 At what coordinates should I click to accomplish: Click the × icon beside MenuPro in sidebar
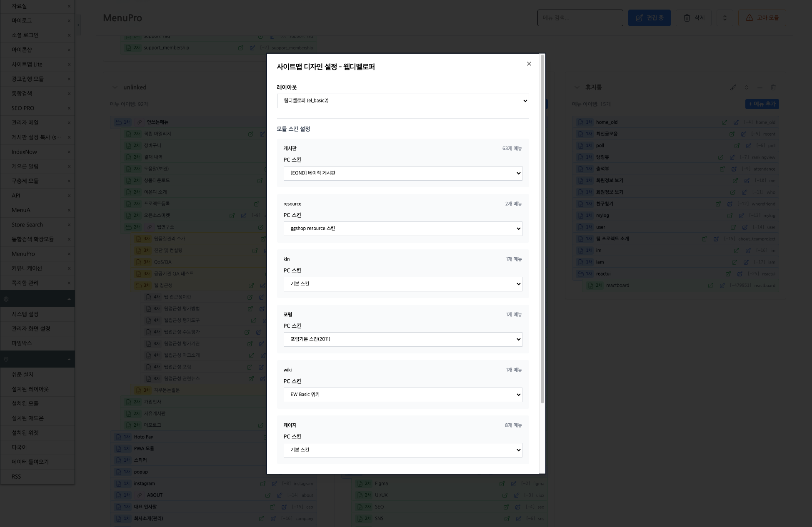[69, 254]
